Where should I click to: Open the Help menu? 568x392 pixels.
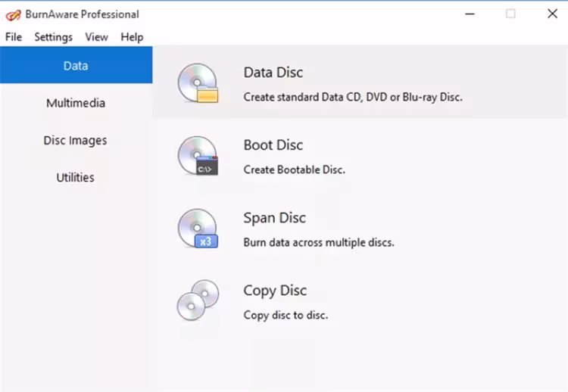[x=132, y=37]
